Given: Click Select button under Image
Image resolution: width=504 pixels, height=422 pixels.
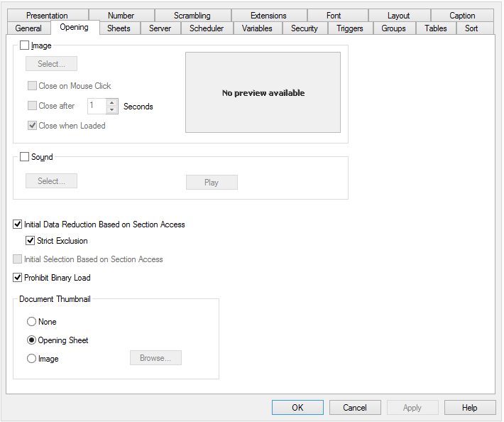Looking at the screenshot, I should [x=51, y=64].
